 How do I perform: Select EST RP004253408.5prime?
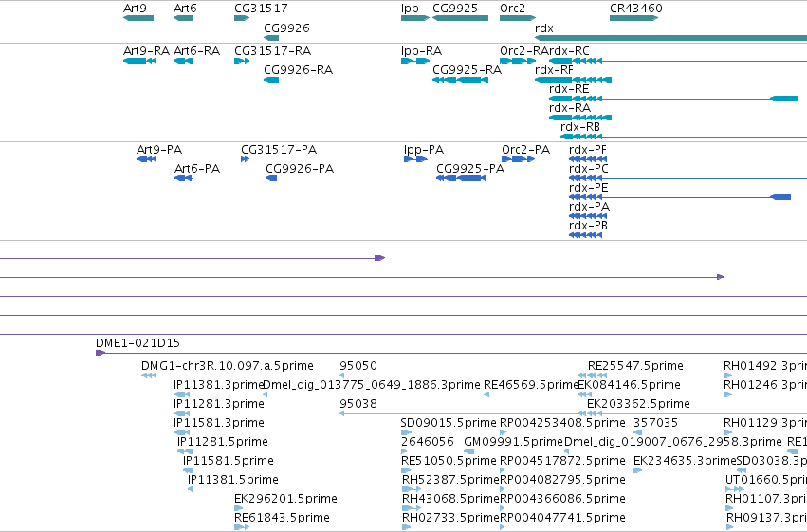pos(504,432)
